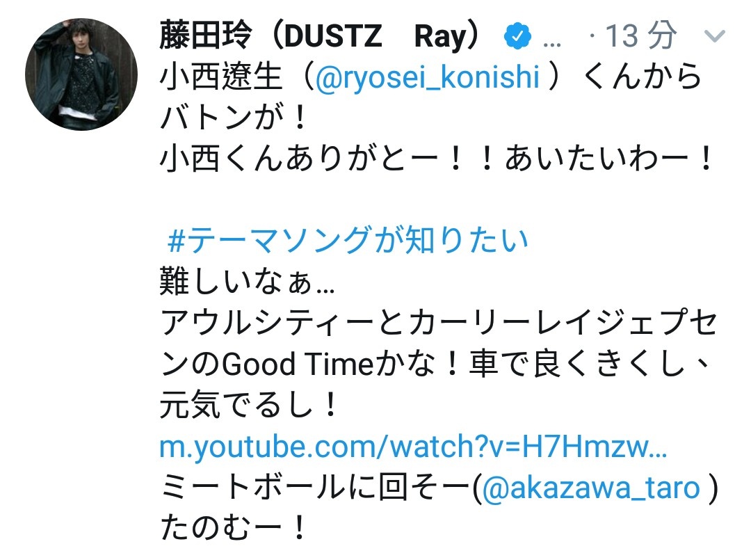Click the line 元気でるし！
This screenshot has height=560, width=751.
pos(249,405)
